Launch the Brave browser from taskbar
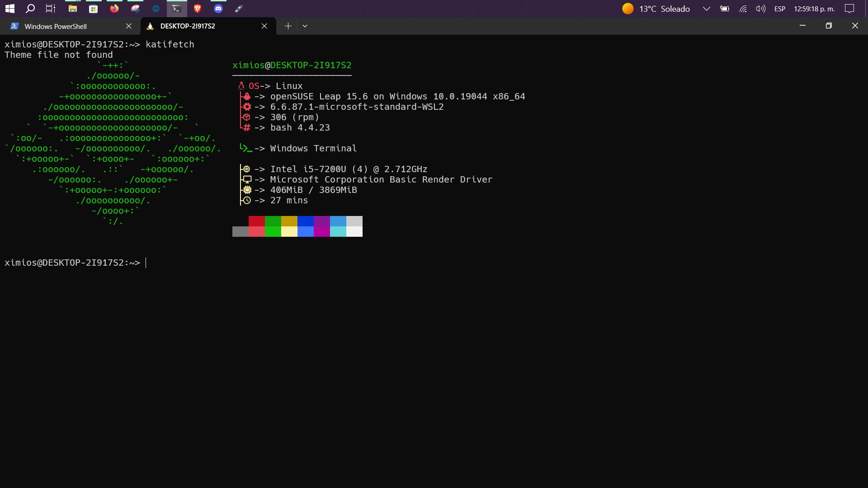Viewport: 868px width, 488px height. pyautogui.click(x=198, y=9)
